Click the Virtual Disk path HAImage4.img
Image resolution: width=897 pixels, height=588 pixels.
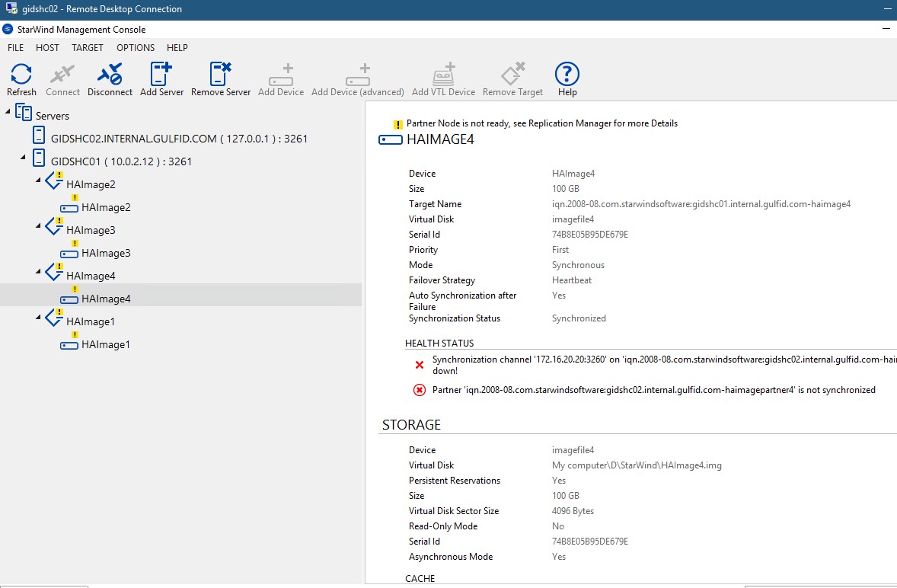(x=637, y=465)
